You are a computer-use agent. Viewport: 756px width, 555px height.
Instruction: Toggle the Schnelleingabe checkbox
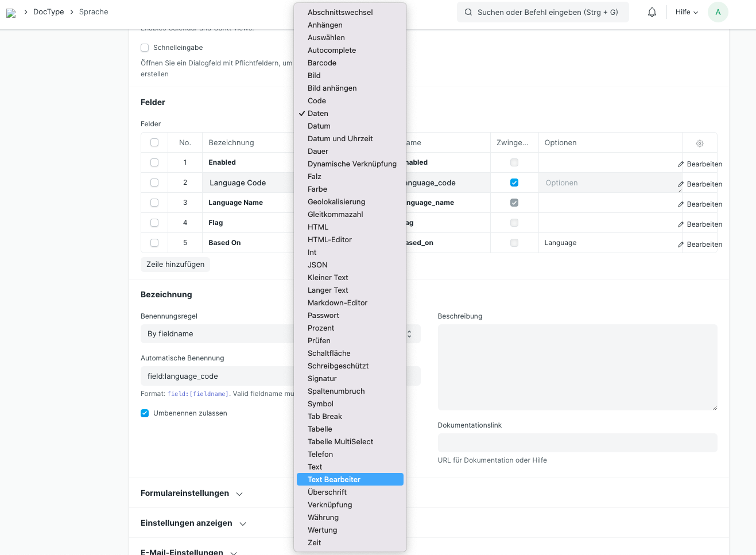click(145, 48)
